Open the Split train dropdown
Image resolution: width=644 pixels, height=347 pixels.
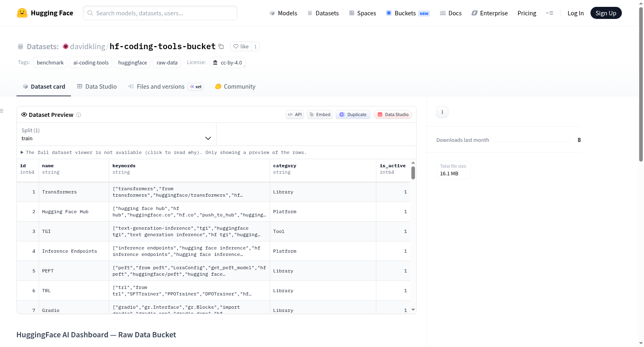click(x=116, y=134)
